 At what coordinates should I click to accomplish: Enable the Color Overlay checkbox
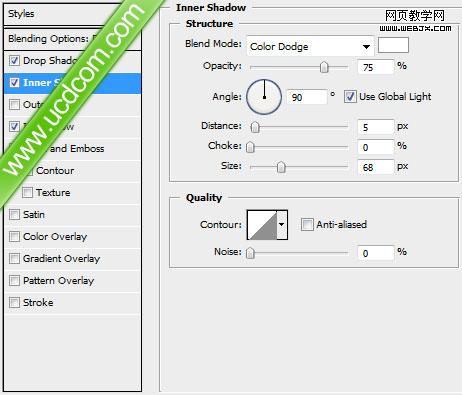tap(14, 236)
